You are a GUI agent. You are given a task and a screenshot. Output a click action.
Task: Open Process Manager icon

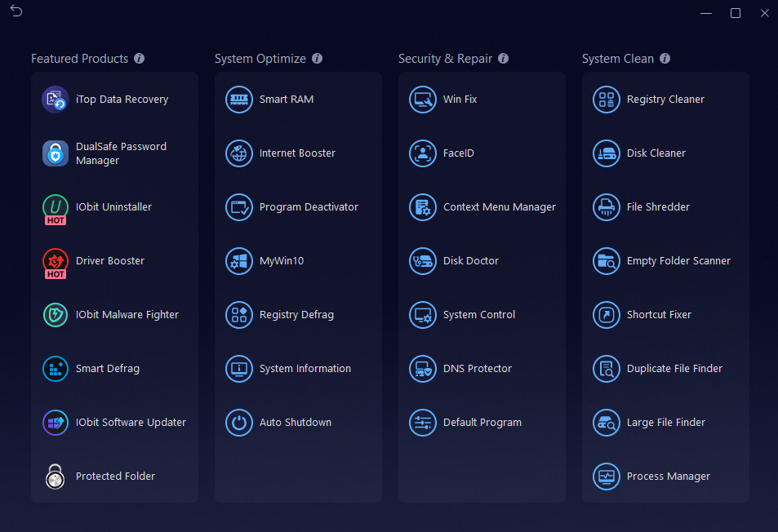click(x=607, y=477)
